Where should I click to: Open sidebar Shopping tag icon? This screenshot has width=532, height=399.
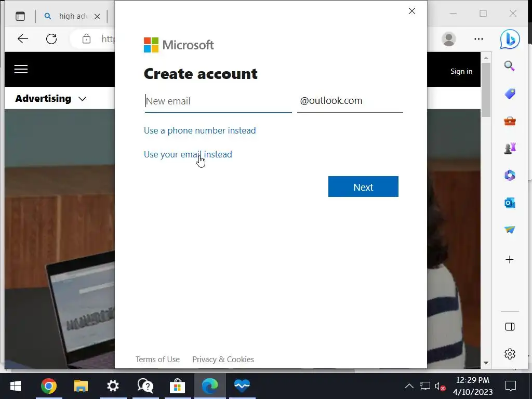(510, 94)
